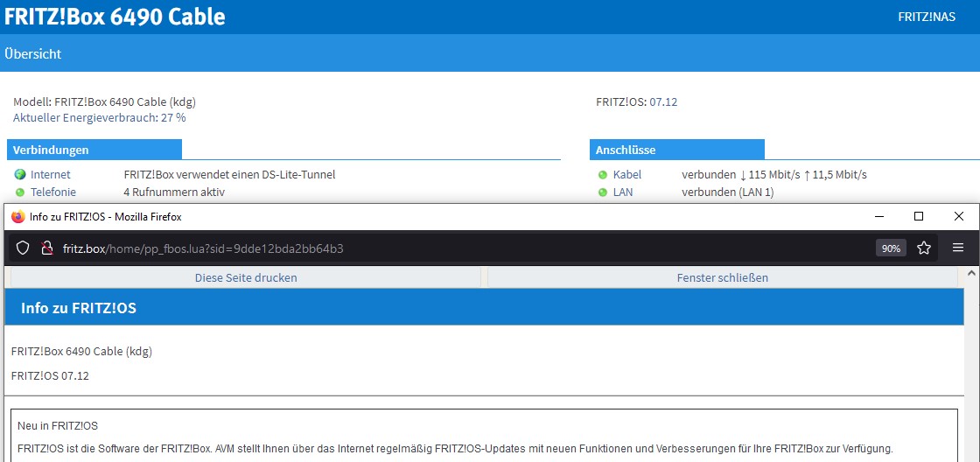Click 'FRITZ!Box 6490 Cable (kdg)' text in popup

[x=82, y=352]
